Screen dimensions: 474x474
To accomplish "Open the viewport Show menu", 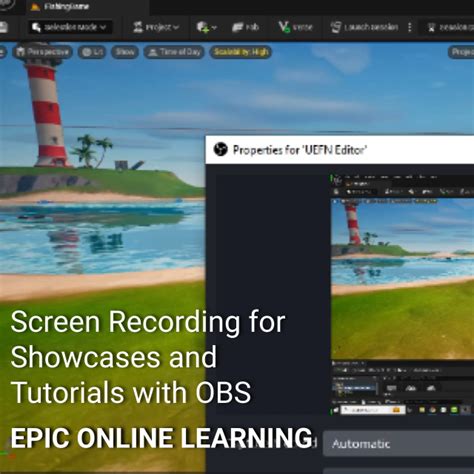I will point(125,52).
